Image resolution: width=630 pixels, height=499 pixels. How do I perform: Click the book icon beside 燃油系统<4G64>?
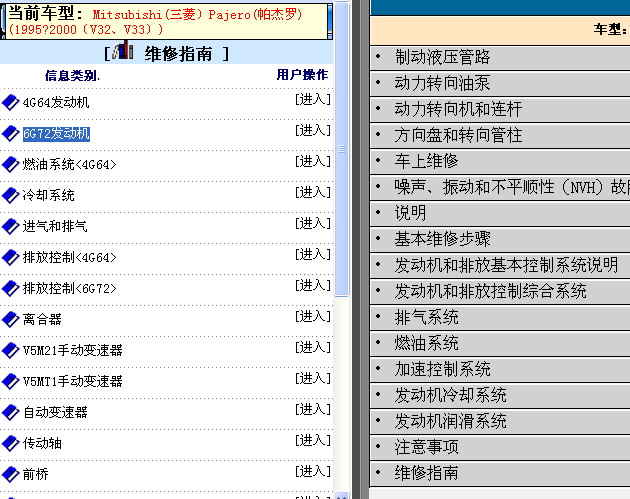pyautogui.click(x=11, y=164)
